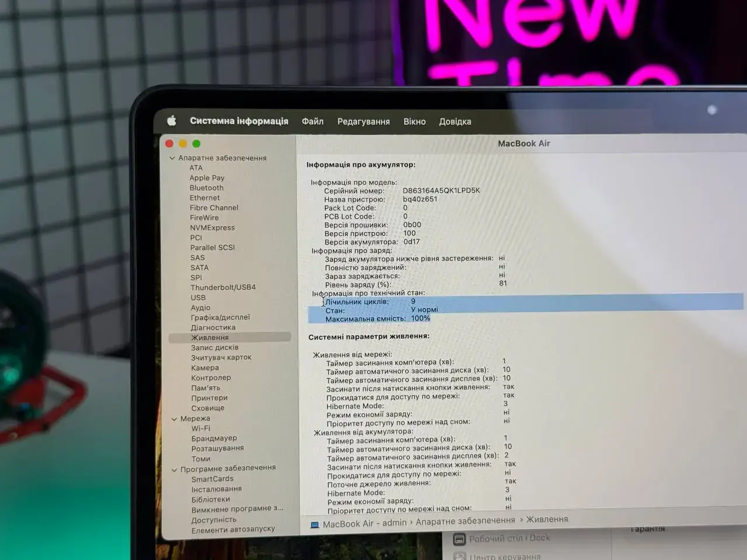Select SPI in the sidebar

pyautogui.click(x=196, y=278)
